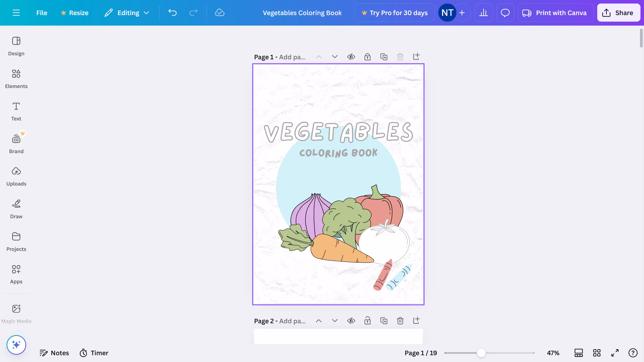The image size is (644, 362).
Task: Hide Page 1 with eye icon
Action: (x=351, y=57)
